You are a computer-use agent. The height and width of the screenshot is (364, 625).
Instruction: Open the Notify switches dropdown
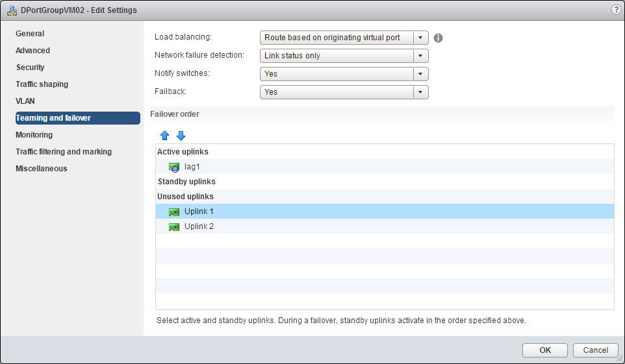(x=344, y=74)
